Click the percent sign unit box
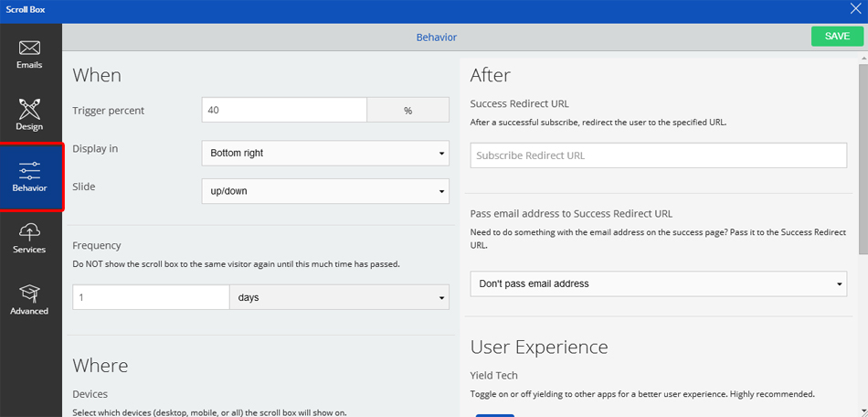868x417 pixels. [408, 110]
